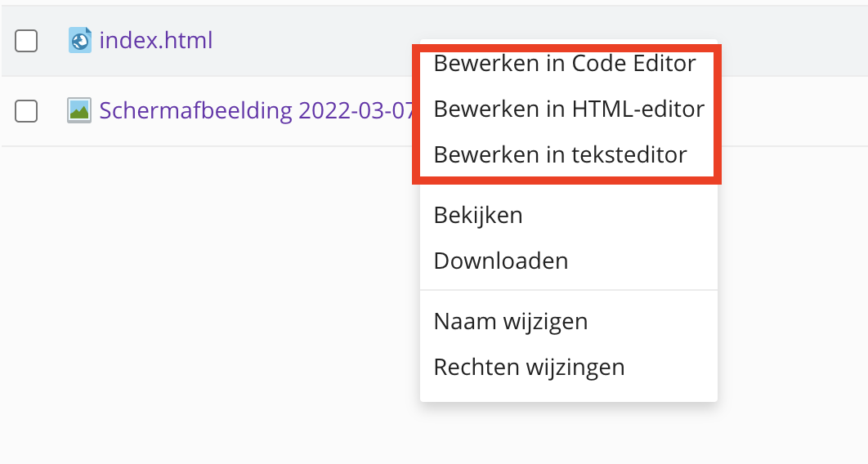Select Naam wijzigen menu entry
This screenshot has width=868, height=464.
click(511, 321)
